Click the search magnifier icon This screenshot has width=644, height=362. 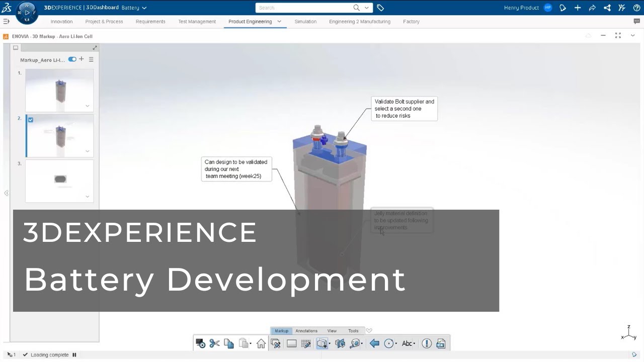coord(357,8)
